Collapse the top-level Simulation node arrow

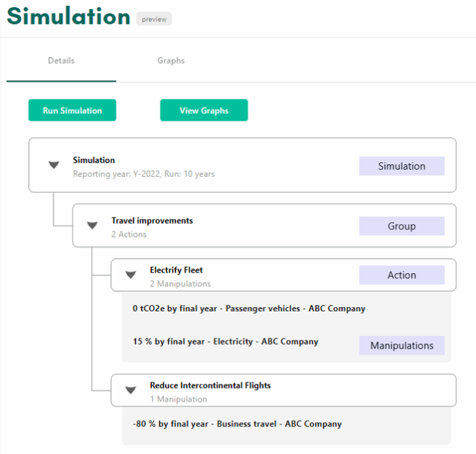coord(54,165)
